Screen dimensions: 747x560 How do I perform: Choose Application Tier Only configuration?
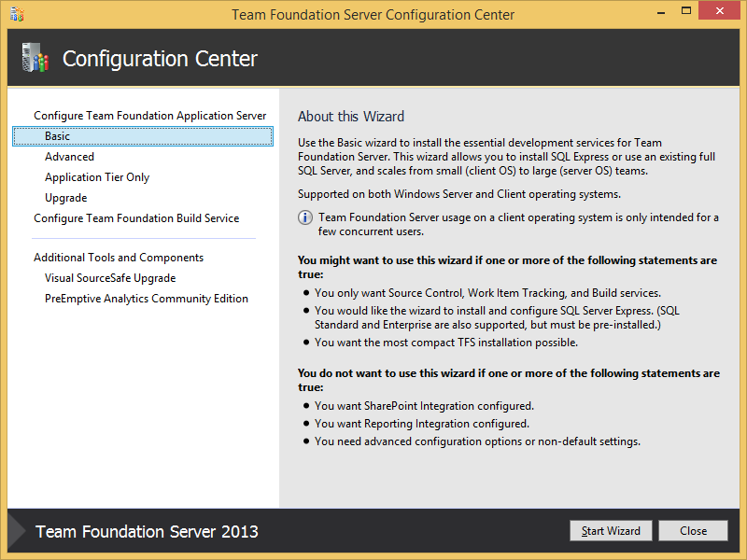(97, 177)
